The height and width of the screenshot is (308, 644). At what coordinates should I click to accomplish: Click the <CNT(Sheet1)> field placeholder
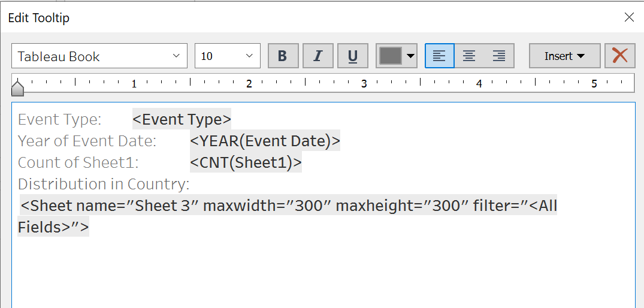point(246,162)
